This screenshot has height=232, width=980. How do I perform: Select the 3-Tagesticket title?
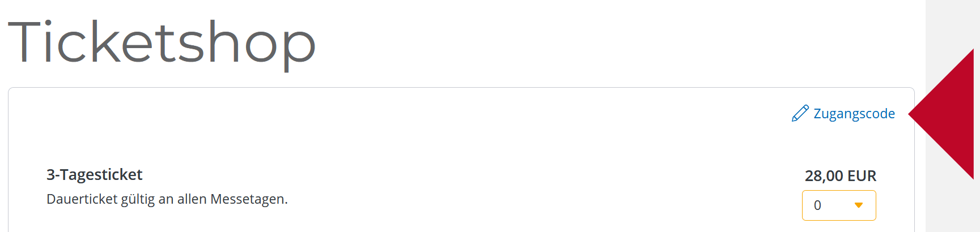pos(95,174)
